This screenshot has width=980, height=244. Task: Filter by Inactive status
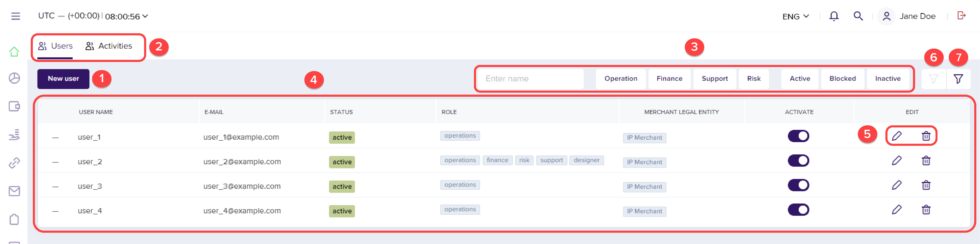[888, 79]
